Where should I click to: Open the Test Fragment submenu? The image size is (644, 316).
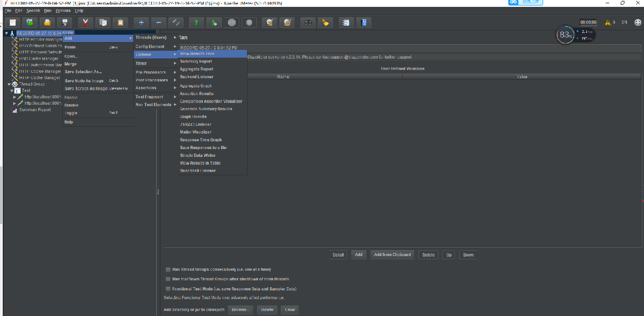pos(156,97)
